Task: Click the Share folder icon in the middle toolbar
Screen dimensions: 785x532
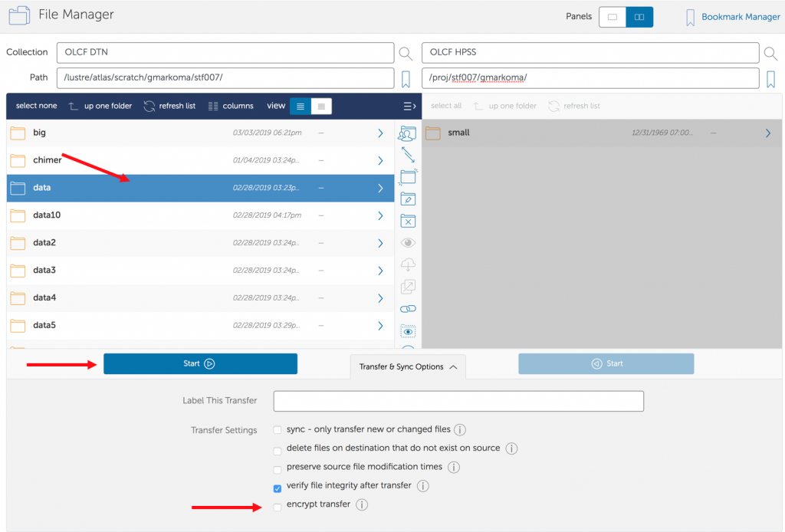Action: tap(408, 133)
